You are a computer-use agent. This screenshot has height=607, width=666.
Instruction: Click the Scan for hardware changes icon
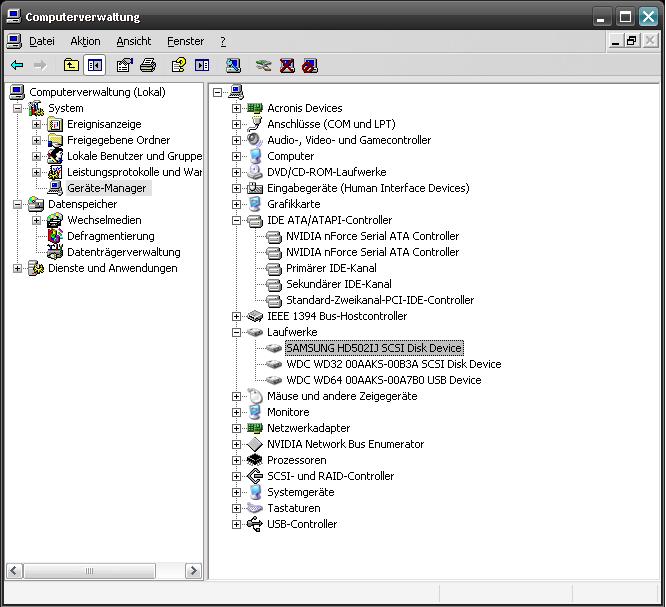tap(233, 65)
